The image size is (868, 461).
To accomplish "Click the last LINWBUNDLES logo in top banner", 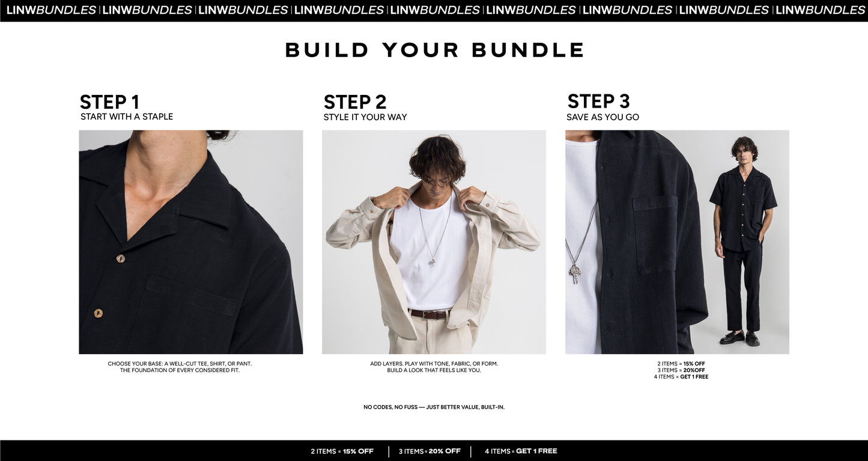I will [x=821, y=10].
